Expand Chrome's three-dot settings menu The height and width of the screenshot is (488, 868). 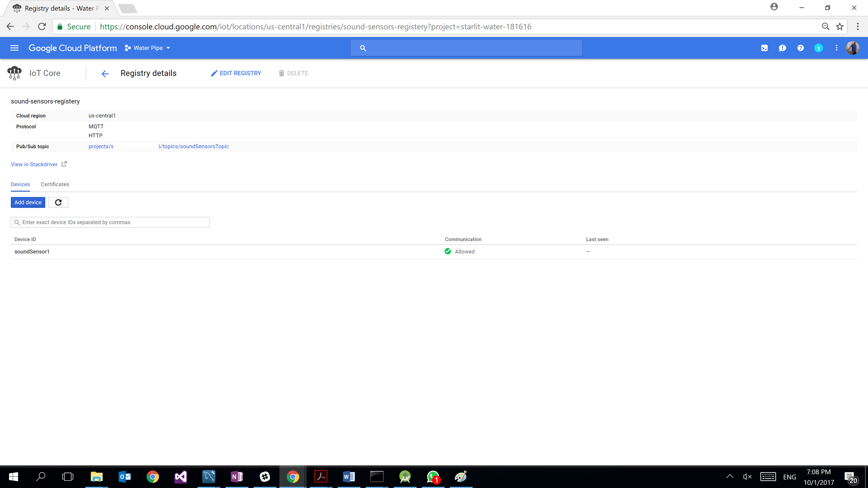click(858, 27)
